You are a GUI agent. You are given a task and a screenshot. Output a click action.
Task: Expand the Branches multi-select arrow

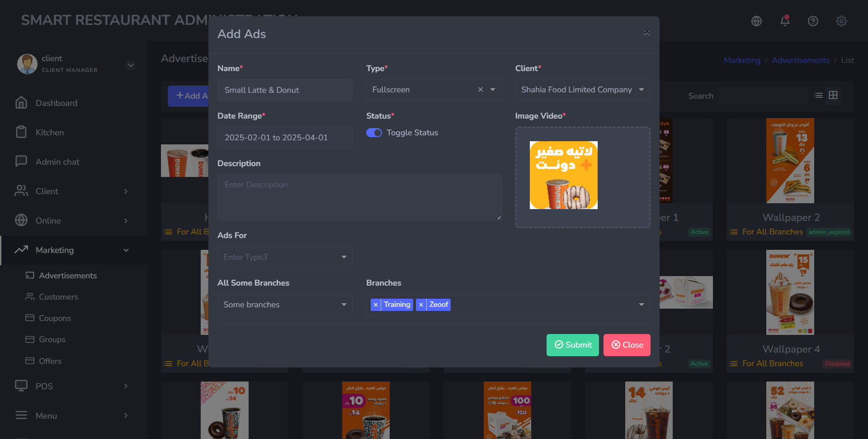(x=641, y=305)
